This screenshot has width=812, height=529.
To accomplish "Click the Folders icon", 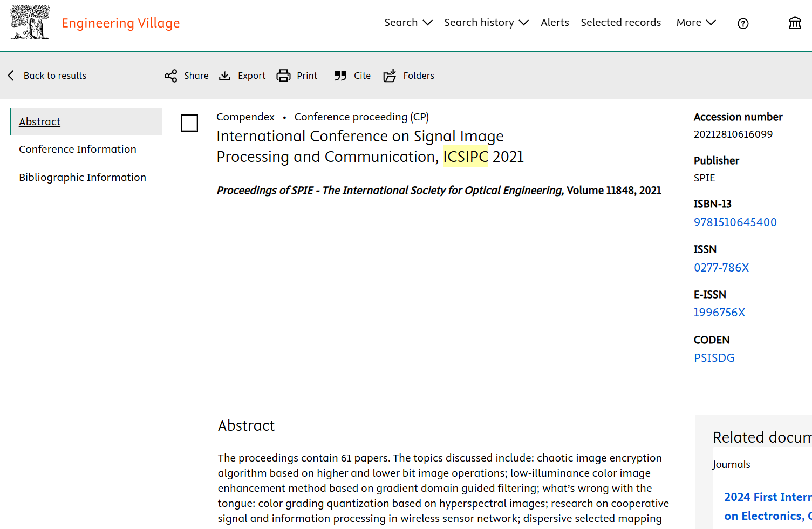I will coord(390,76).
